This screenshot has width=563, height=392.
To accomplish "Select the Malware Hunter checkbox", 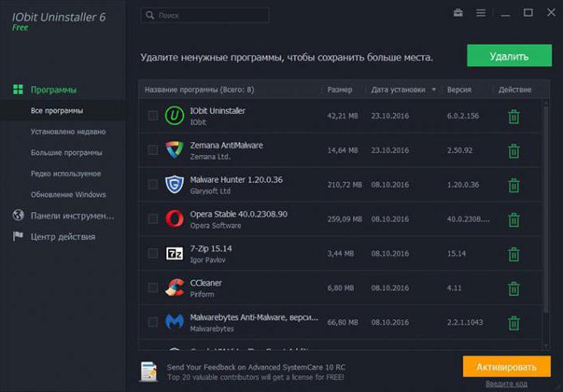I will [153, 184].
